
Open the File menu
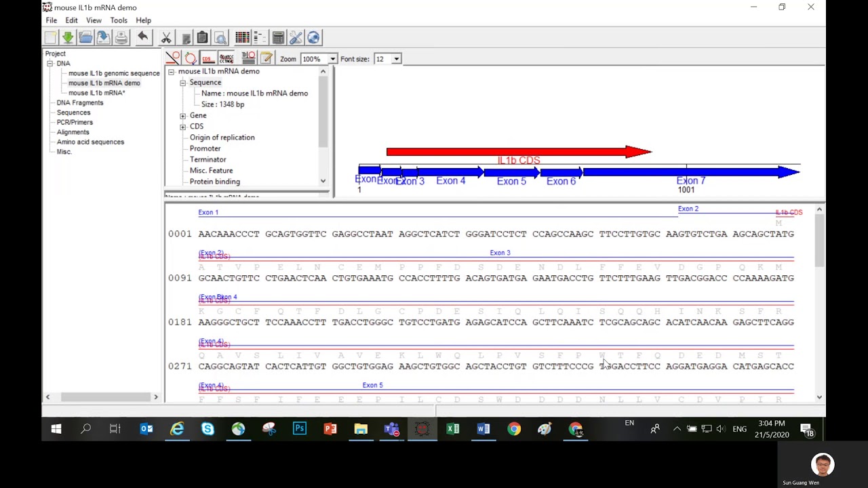coord(52,20)
